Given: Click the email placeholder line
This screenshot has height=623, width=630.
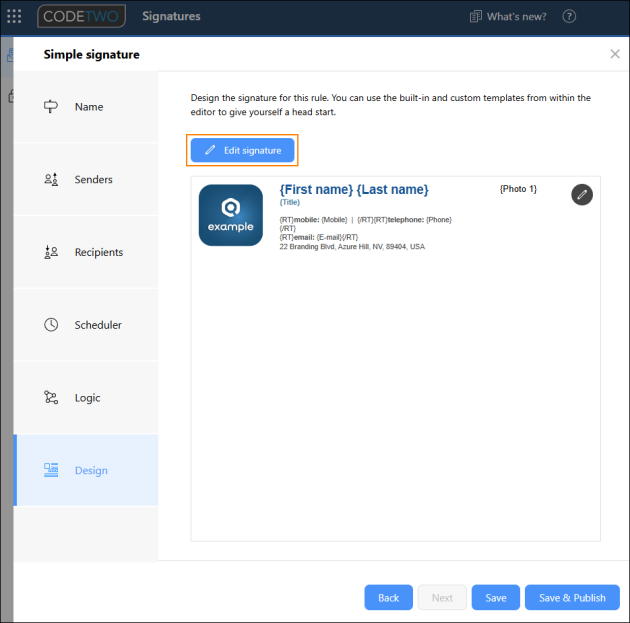Looking at the screenshot, I should tap(319, 237).
